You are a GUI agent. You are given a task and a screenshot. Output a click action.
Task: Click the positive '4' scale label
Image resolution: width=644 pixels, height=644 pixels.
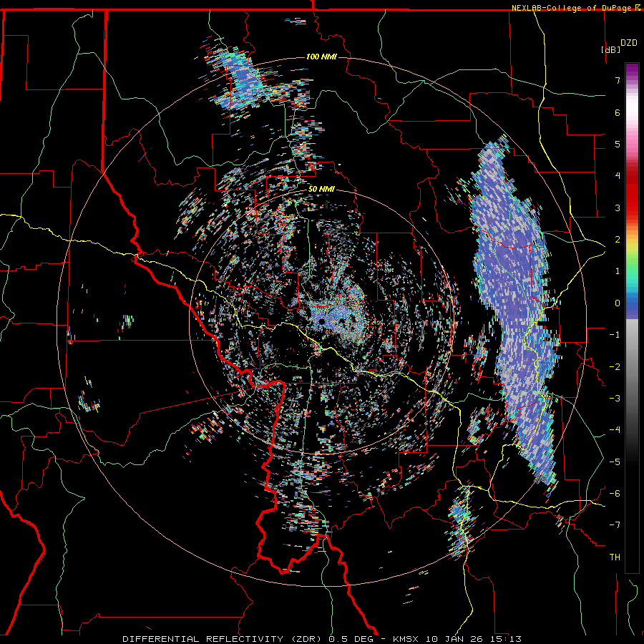[x=618, y=176]
